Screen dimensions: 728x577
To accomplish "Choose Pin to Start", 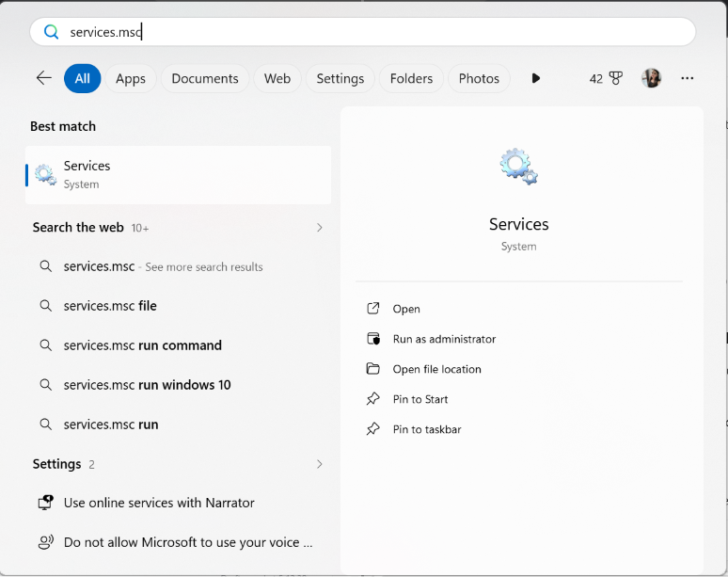I will [420, 399].
